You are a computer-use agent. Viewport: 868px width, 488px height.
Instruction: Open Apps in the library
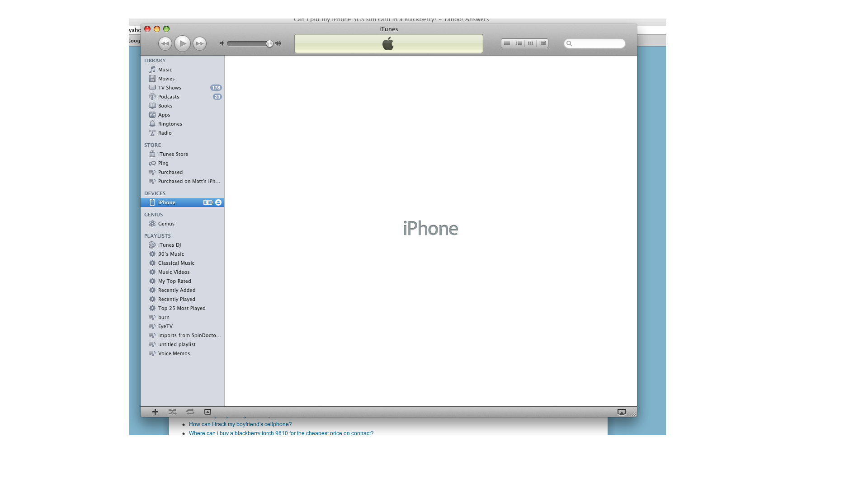coord(182,115)
